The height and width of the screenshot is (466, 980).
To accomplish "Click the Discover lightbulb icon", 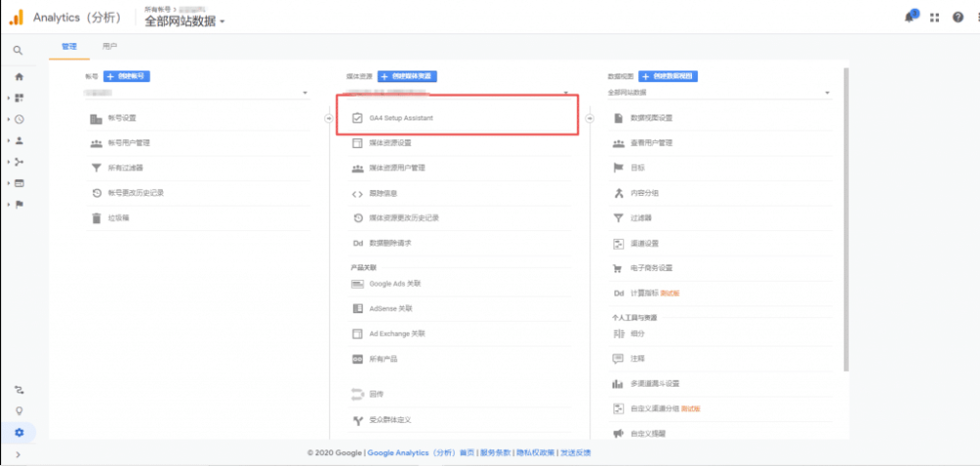I will click(19, 411).
